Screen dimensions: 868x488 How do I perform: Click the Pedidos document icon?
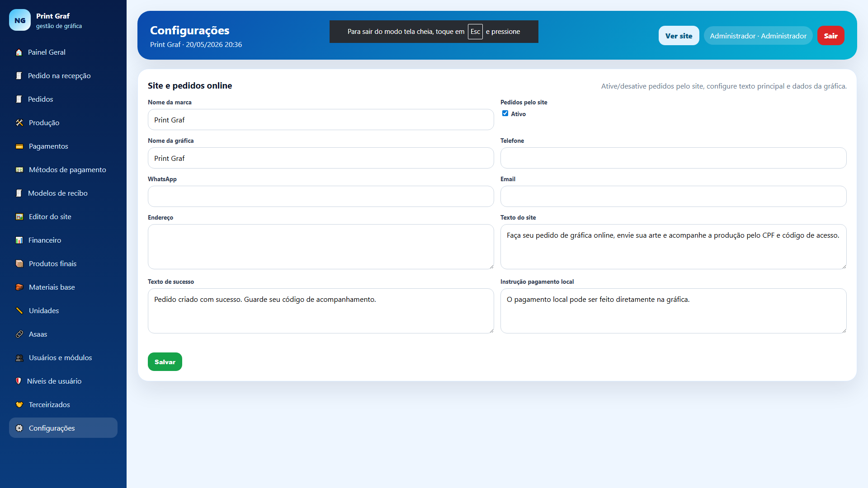point(19,99)
